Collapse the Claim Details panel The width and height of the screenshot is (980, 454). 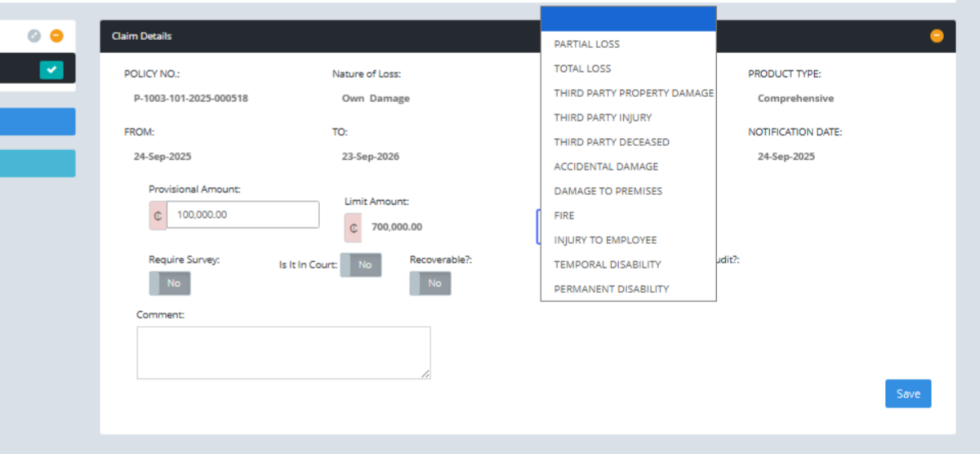937,36
